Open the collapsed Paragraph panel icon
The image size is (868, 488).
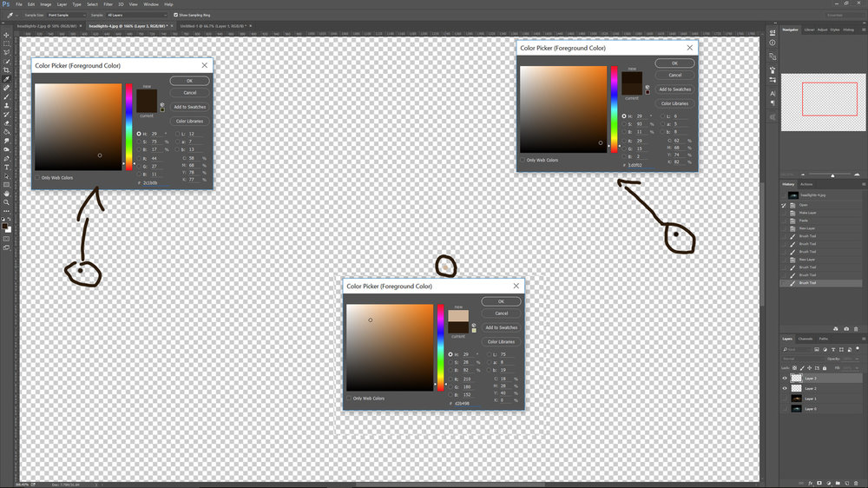(x=773, y=103)
